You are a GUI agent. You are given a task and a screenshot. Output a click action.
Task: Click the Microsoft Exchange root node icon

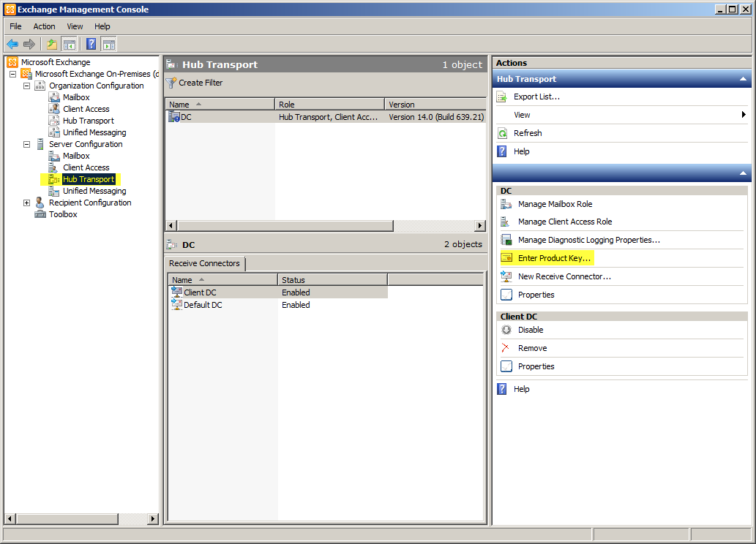click(12, 62)
